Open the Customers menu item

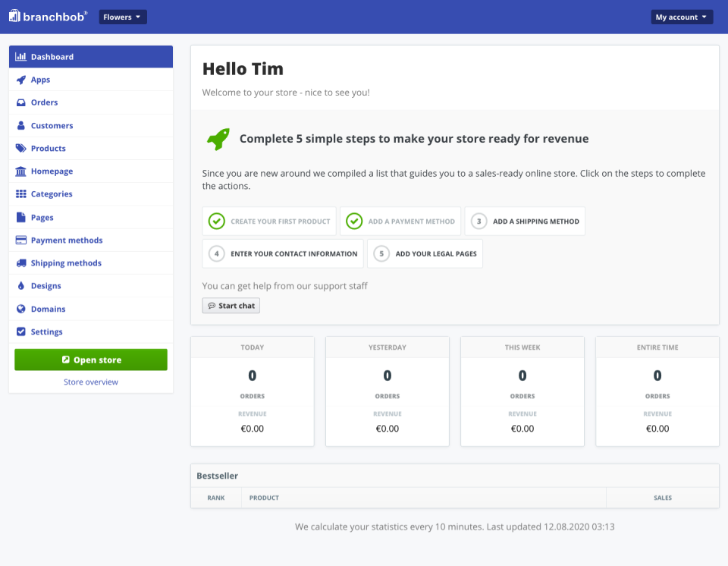pos(52,126)
